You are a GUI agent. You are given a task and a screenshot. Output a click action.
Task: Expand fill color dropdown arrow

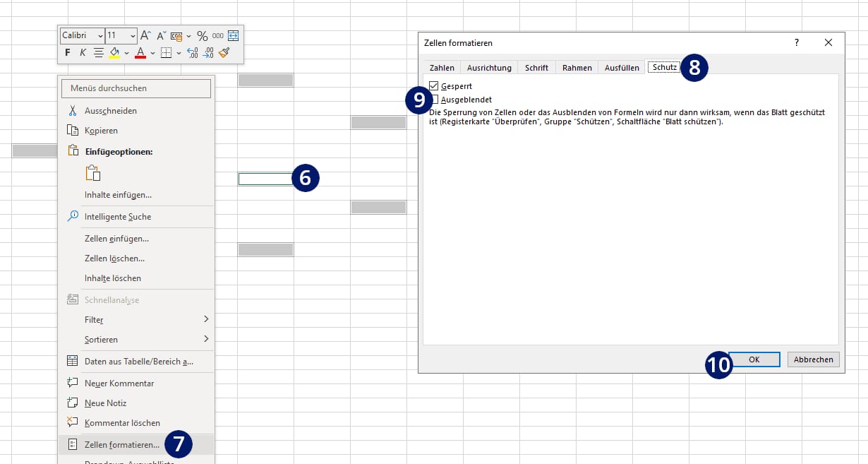tap(126, 53)
